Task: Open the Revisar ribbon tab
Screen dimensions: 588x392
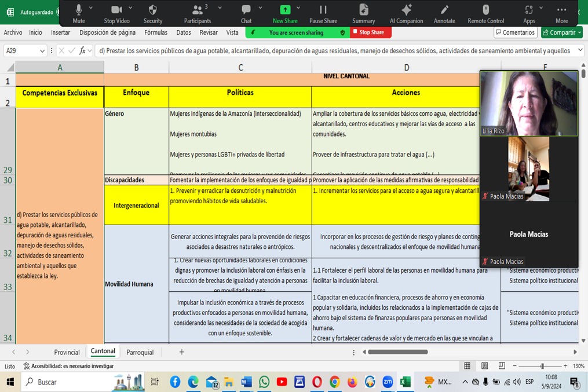Action: tap(209, 32)
